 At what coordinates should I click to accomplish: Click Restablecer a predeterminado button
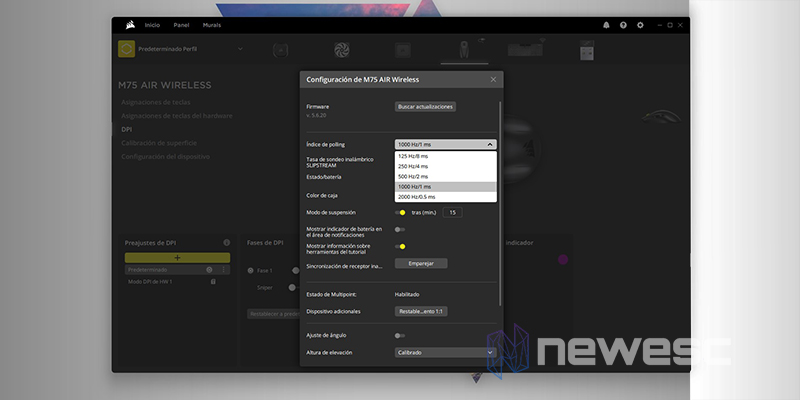pyautogui.click(x=273, y=314)
